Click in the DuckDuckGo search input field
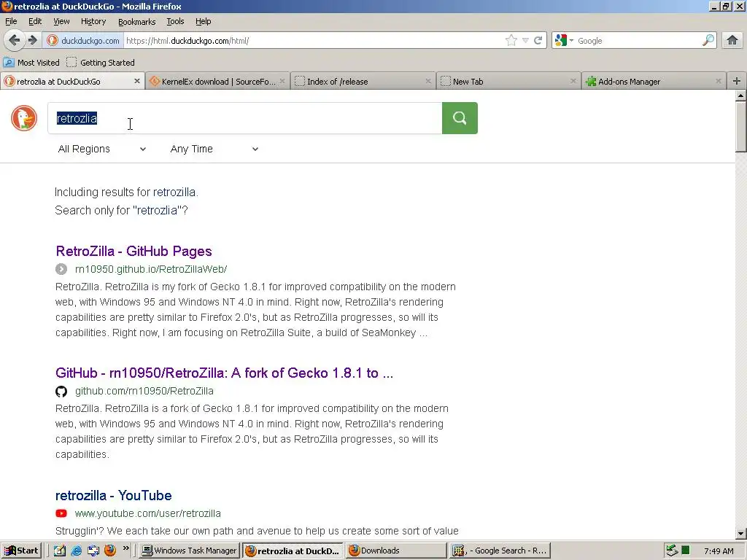The width and height of the screenshot is (747, 560). click(x=245, y=118)
